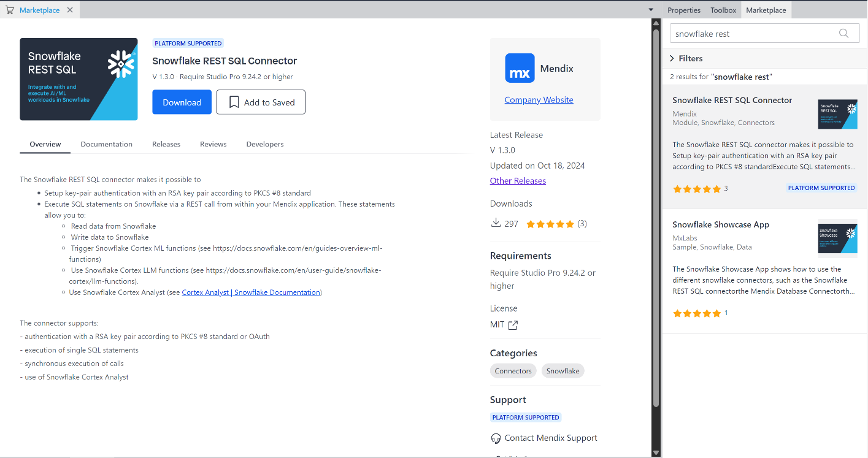This screenshot has width=868, height=458.
Task: Switch to the Toolbox pane tab
Action: coord(723,10)
